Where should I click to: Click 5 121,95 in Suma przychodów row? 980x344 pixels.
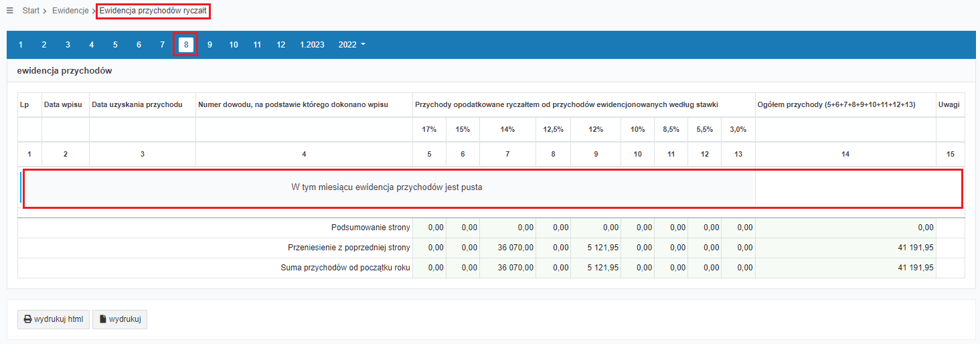tap(602, 268)
